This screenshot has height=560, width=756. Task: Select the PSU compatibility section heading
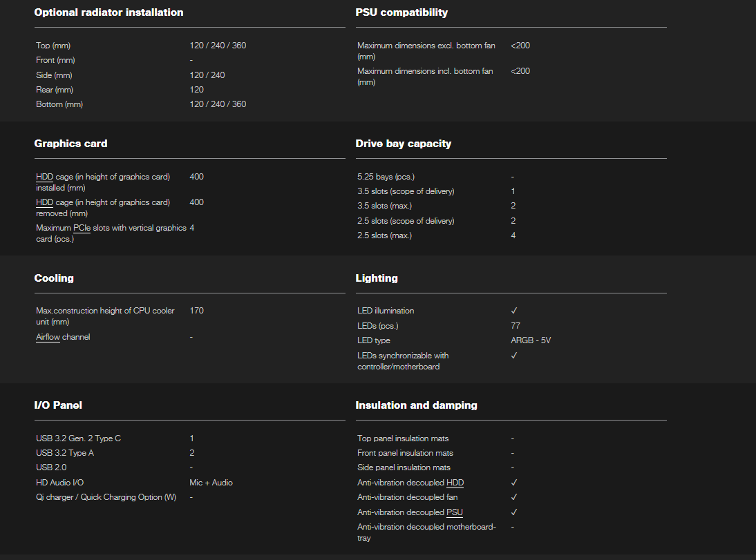(401, 12)
